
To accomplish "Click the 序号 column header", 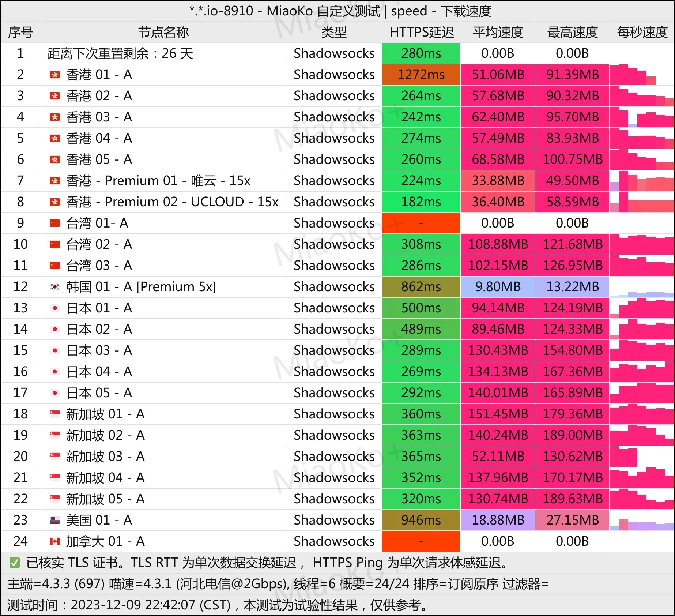I will (x=20, y=32).
